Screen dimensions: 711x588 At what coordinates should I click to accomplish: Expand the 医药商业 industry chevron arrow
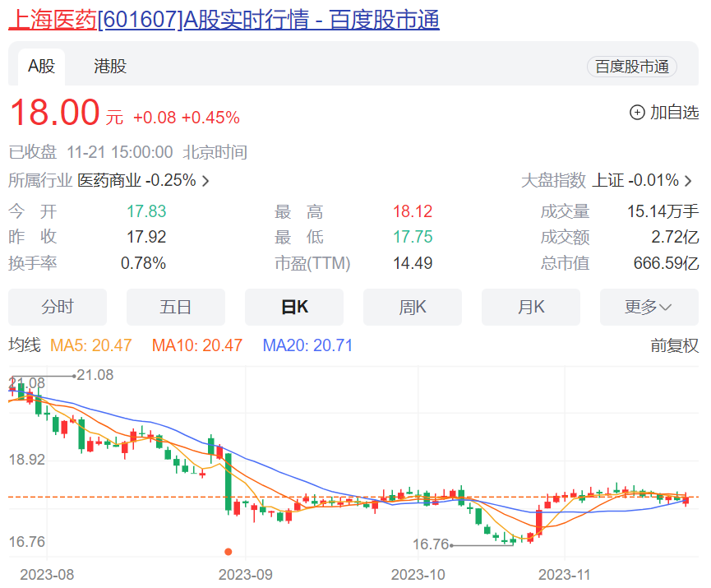pos(205,181)
